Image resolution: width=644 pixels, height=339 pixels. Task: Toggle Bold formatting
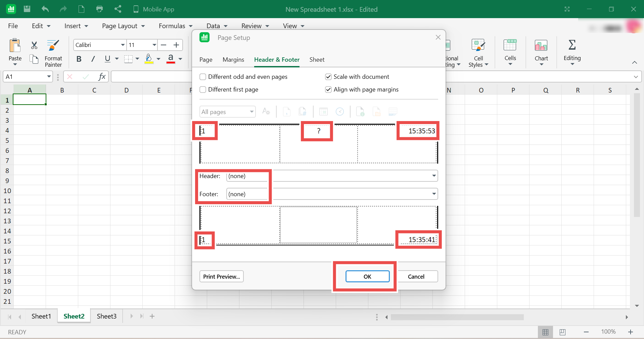pos(79,59)
